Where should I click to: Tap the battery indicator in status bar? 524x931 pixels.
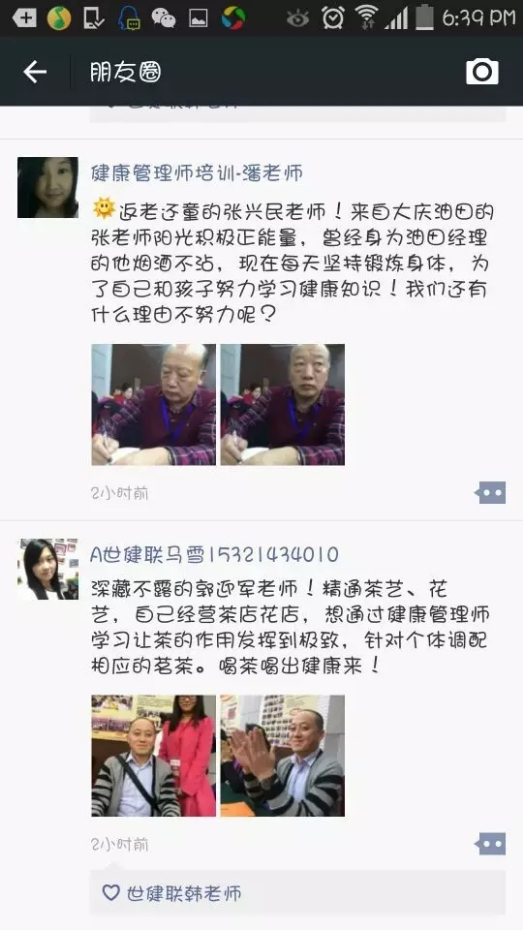(x=424, y=17)
